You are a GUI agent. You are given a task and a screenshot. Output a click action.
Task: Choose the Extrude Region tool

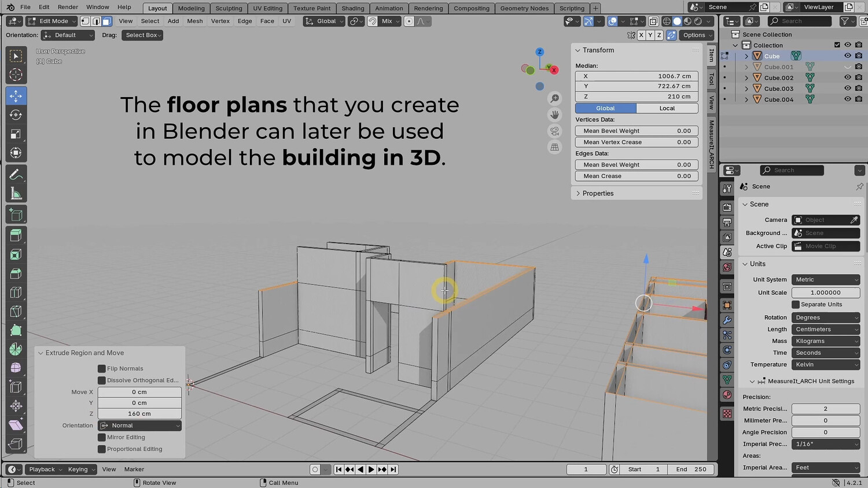(x=16, y=235)
